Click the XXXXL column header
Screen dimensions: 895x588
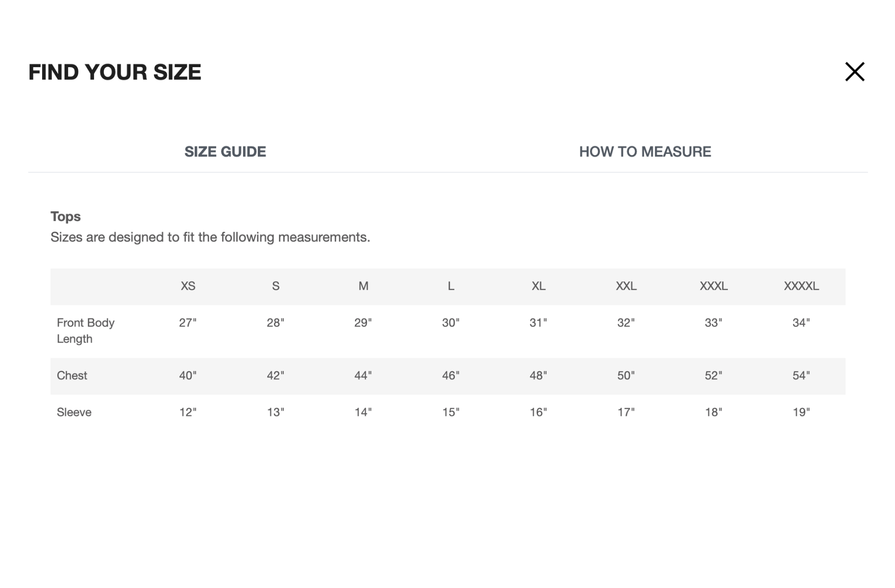click(801, 286)
